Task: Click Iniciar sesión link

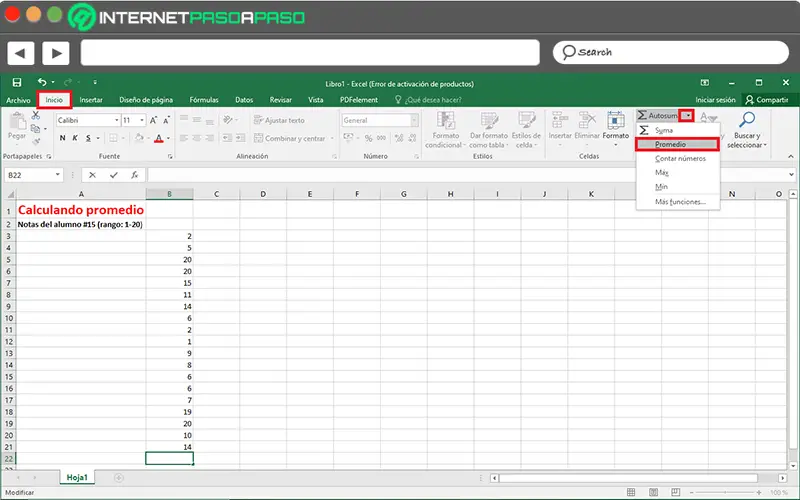Action: point(715,100)
